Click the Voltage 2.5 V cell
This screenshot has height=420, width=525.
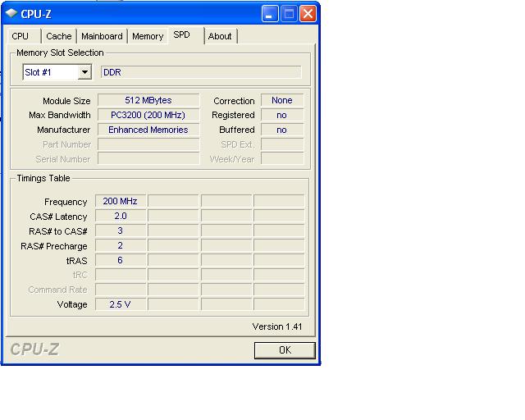click(x=120, y=304)
